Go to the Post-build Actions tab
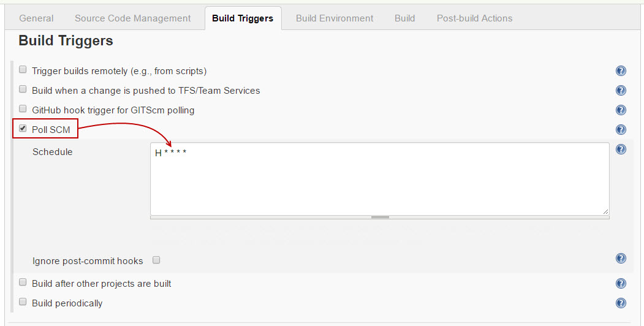The image size is (644, 326). pos(474,18)
